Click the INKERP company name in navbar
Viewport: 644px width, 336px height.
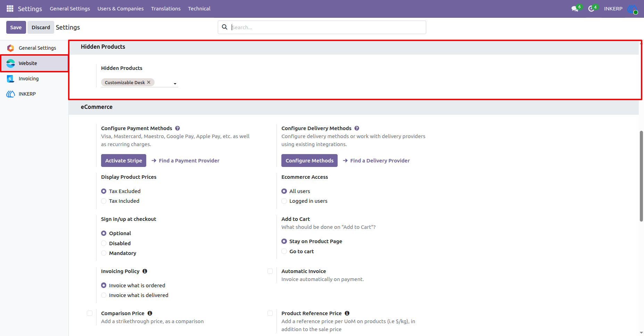tap(613, 9)
